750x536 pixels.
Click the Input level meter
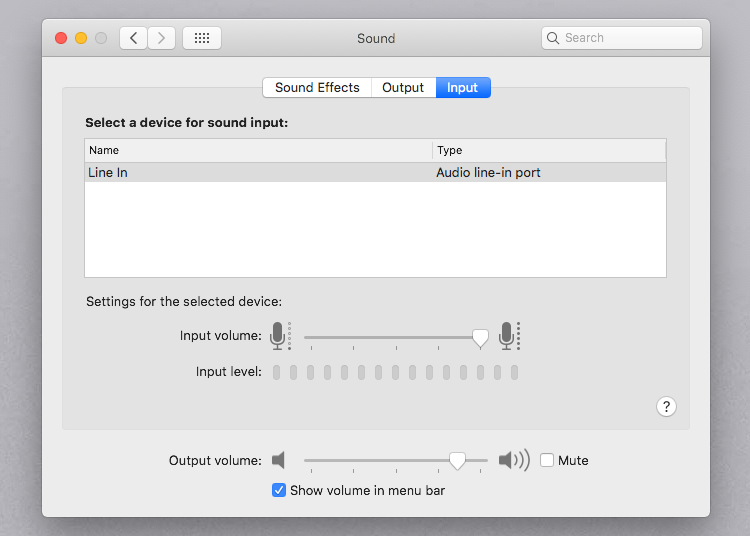click(396, 372)
